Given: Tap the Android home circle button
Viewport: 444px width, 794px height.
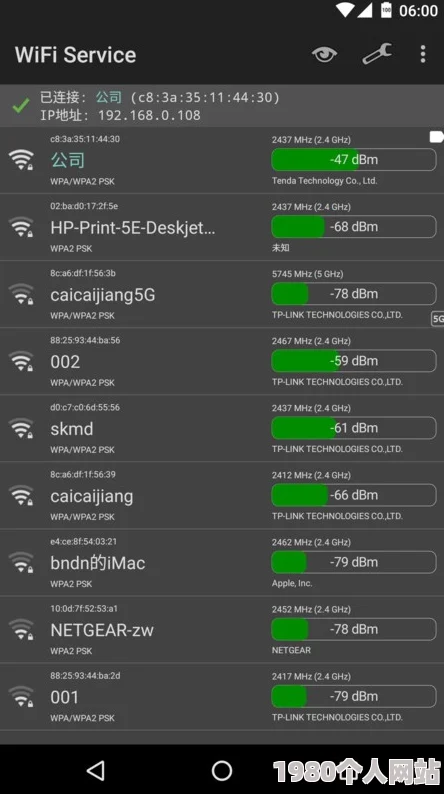Looking at the screenshot, I should click(222, 771).
